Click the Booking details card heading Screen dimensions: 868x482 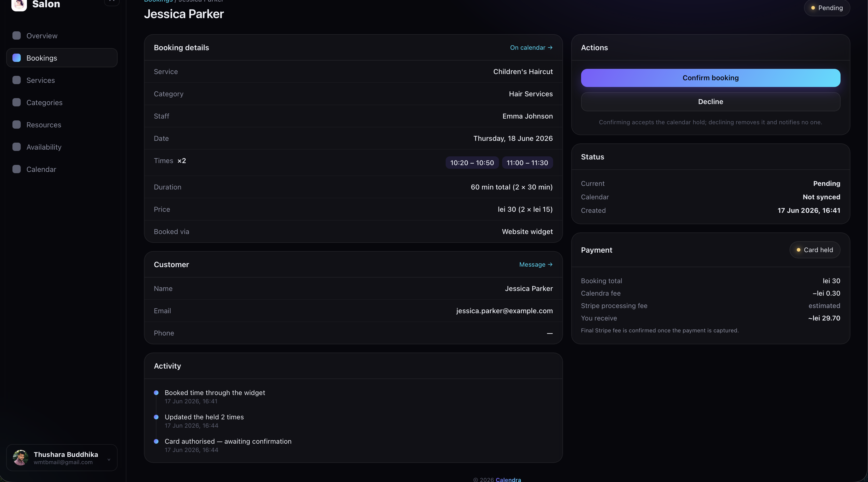181,47
